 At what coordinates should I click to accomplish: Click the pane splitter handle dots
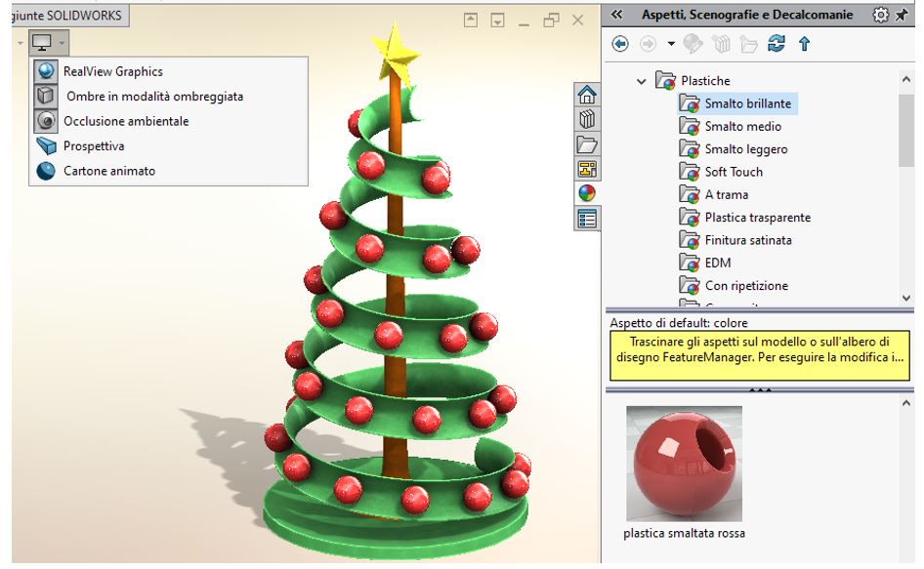[760, 389]
